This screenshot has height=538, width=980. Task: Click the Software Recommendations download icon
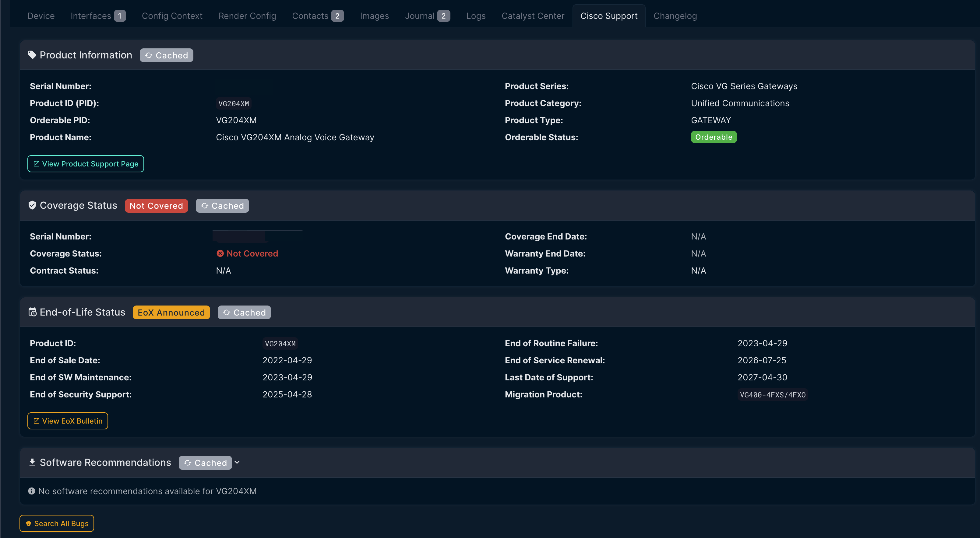coord(32,462)
